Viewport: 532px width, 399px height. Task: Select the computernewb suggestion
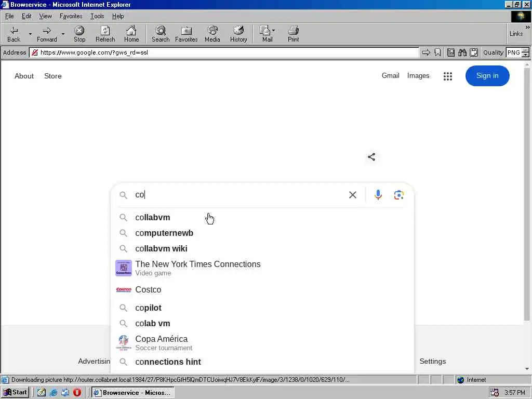click(x=262, y=233)
